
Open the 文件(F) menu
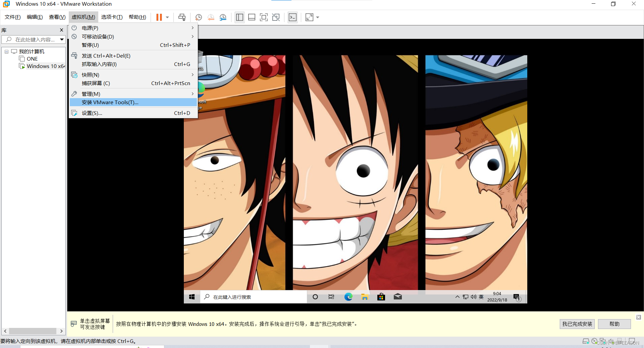[13, 17]
